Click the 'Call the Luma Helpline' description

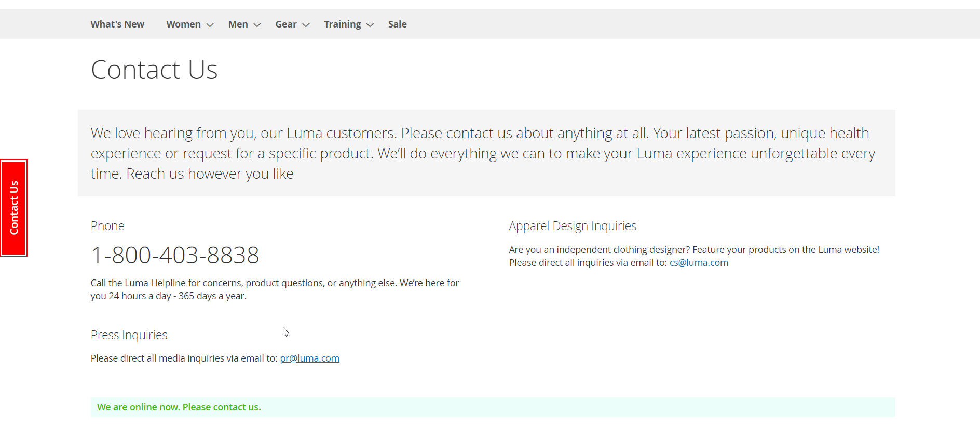tap(275, 289)
